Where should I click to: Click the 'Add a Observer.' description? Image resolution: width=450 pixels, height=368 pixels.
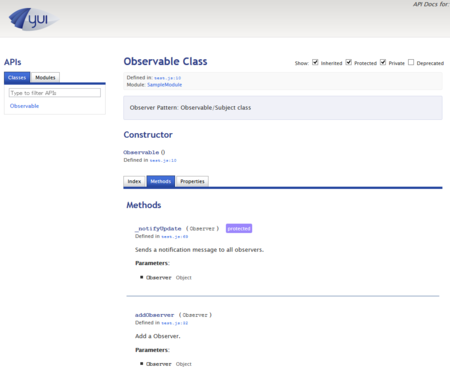point(158,336)
